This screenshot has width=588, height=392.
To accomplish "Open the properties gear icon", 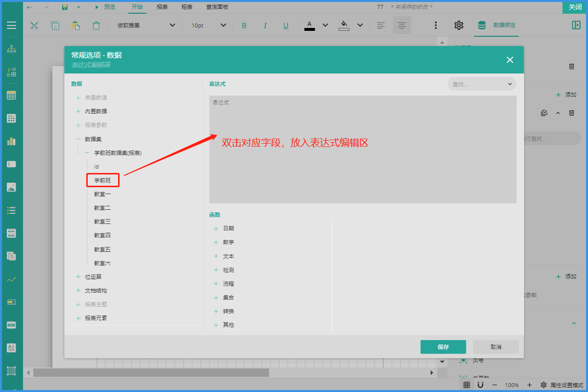I will pos(459,25).
